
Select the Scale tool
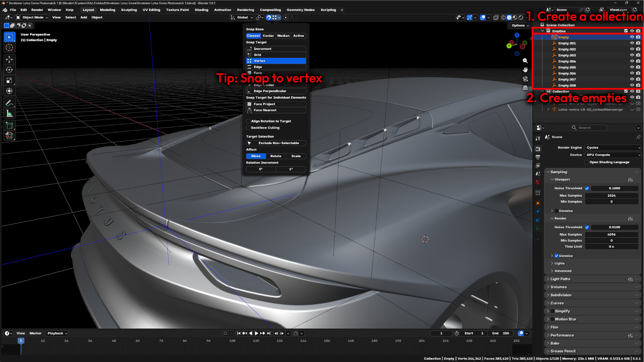click(9, 80)
